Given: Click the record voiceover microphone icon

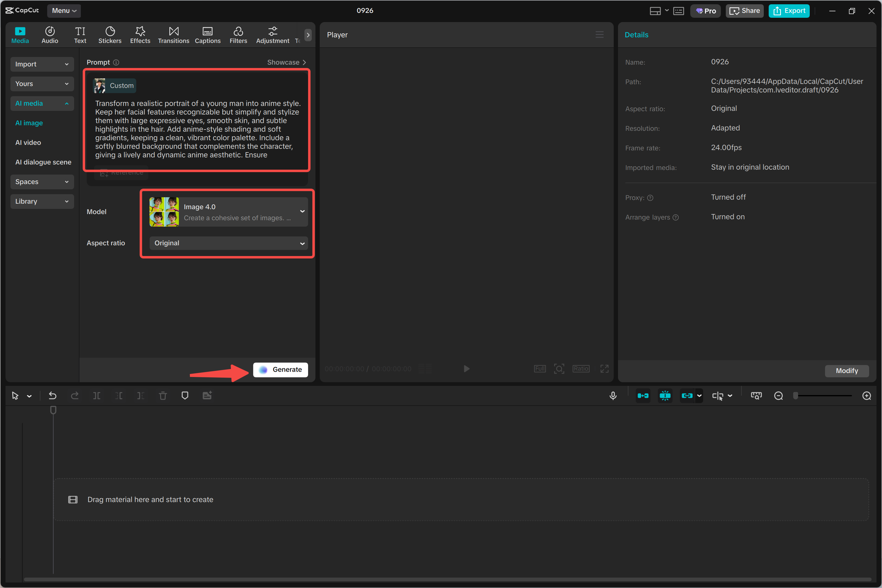Looking at the screenshot, I should pos(613,396).
